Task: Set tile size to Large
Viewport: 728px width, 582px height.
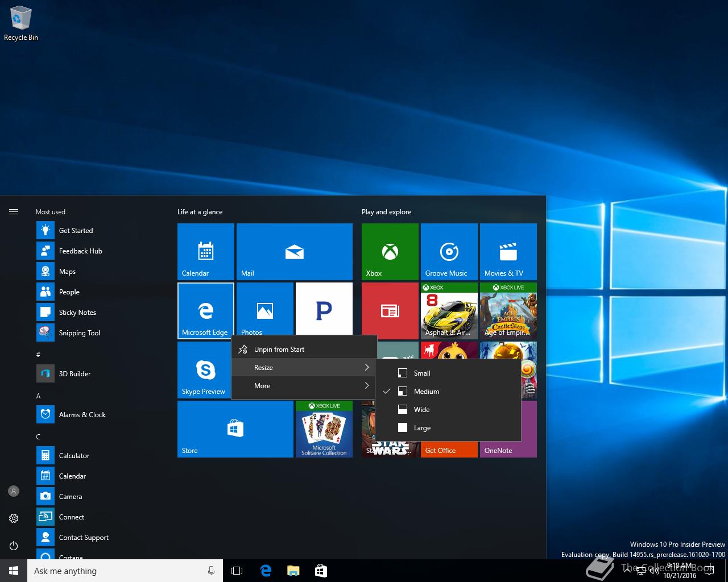Action: [x=448, y=428]
